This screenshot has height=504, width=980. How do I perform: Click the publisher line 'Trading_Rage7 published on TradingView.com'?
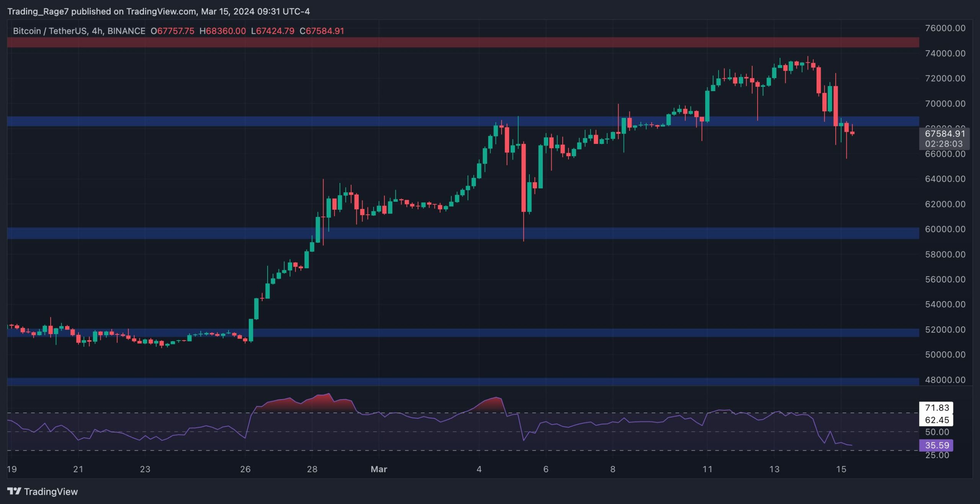(x=101, y=11)
